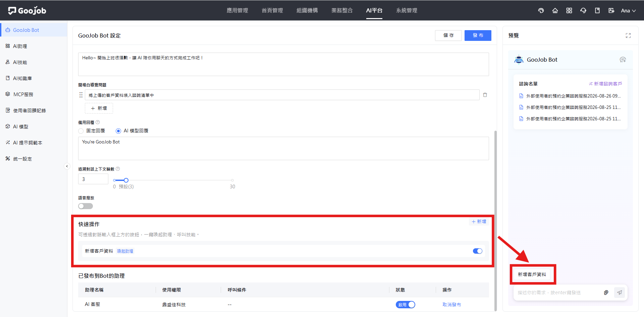Click the 喚起助理 tag link

click(125, 251)
